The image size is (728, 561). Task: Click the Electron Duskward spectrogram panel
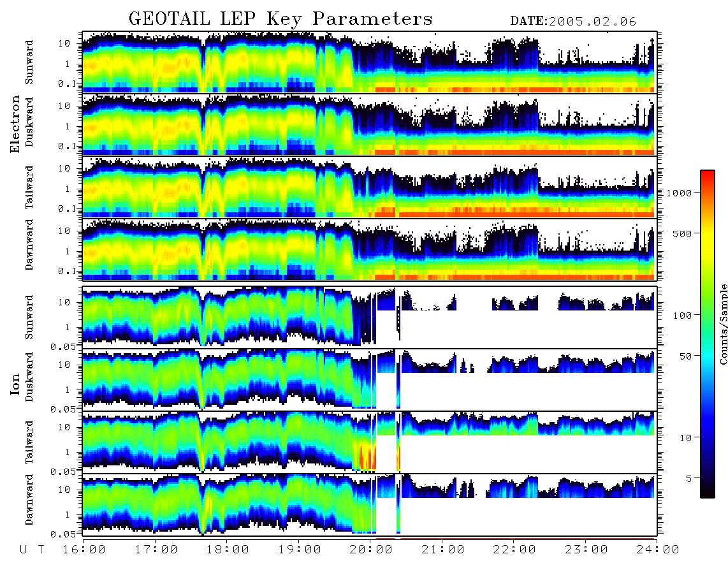coord(370,124)
